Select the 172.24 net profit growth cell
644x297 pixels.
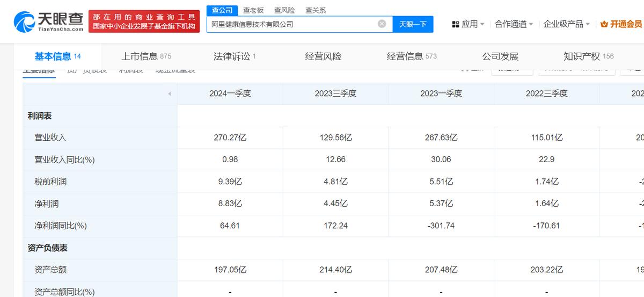[335, 226]
